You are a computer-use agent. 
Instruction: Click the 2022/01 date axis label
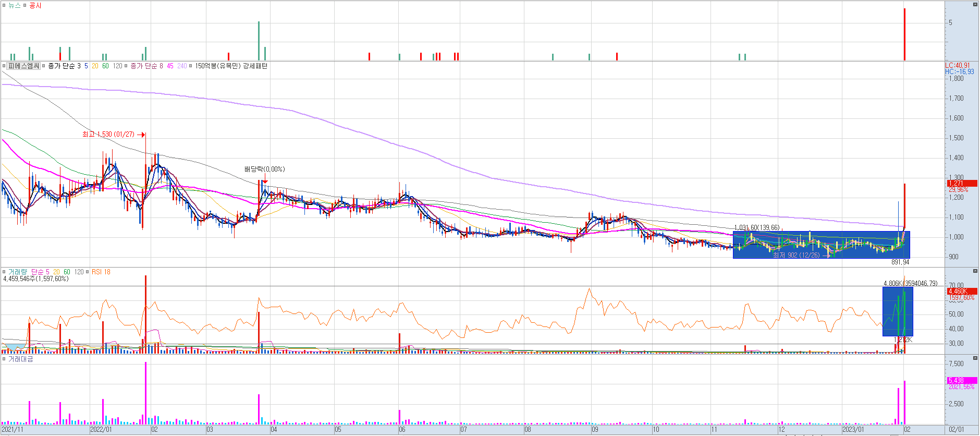tap(101, 430)
